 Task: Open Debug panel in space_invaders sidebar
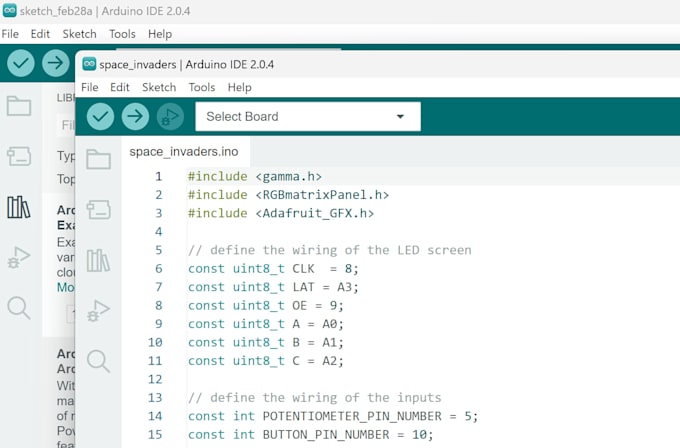98,311
